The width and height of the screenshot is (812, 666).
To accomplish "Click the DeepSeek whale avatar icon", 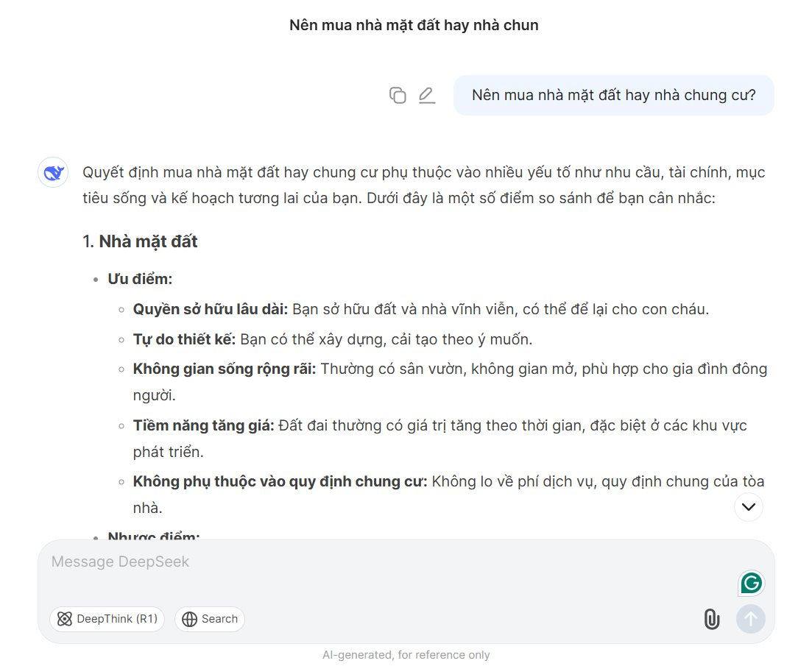I will 53,172.
